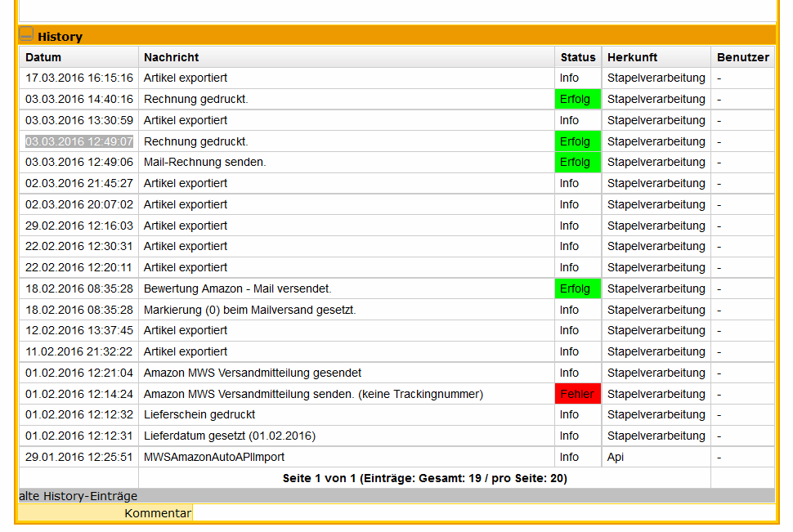Screen dimensions: 793x532
Task: Click Bewertung Amazon - Mail versendet entry
Action: 238,288
